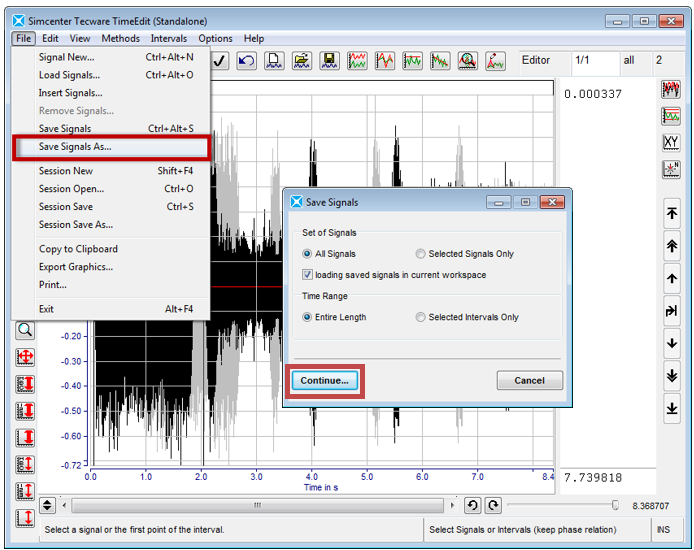Click the checkmark apply icon in toolbar
The image size is (694, 550).
(219, 61)
